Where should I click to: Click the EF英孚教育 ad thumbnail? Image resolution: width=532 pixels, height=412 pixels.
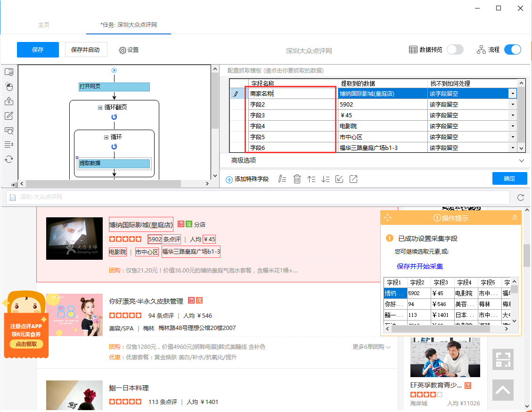coord(445,357)
